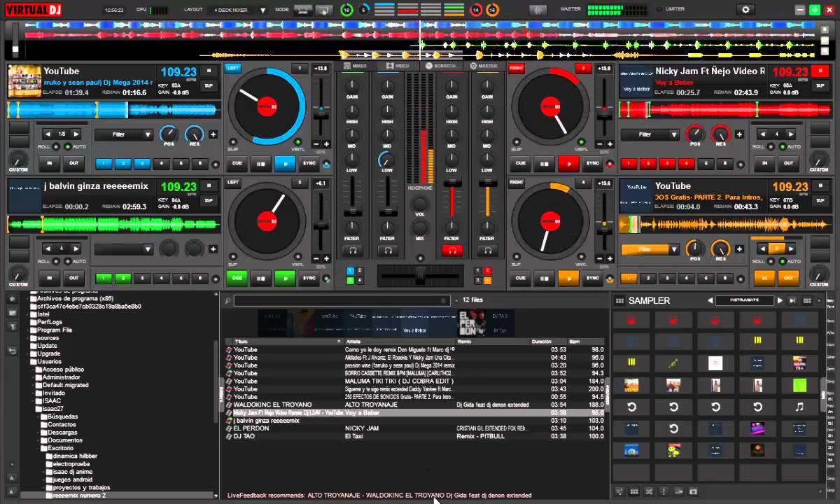The height and width of the screenshot is (504, 840).
Task: Click the browser search input field
Action: [x=342, y=300]
